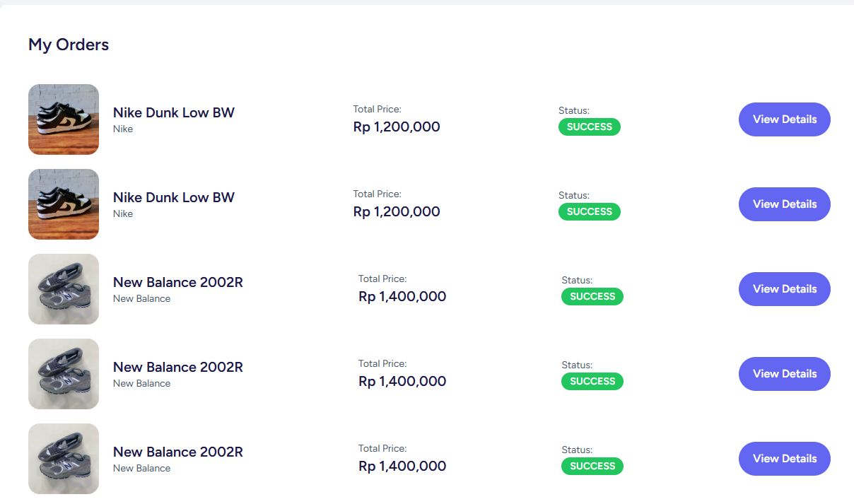The width and height of the screenshot is (854, 504).
Task: Click the last New Balance shoe thumbnail
Action: point(64,459)
